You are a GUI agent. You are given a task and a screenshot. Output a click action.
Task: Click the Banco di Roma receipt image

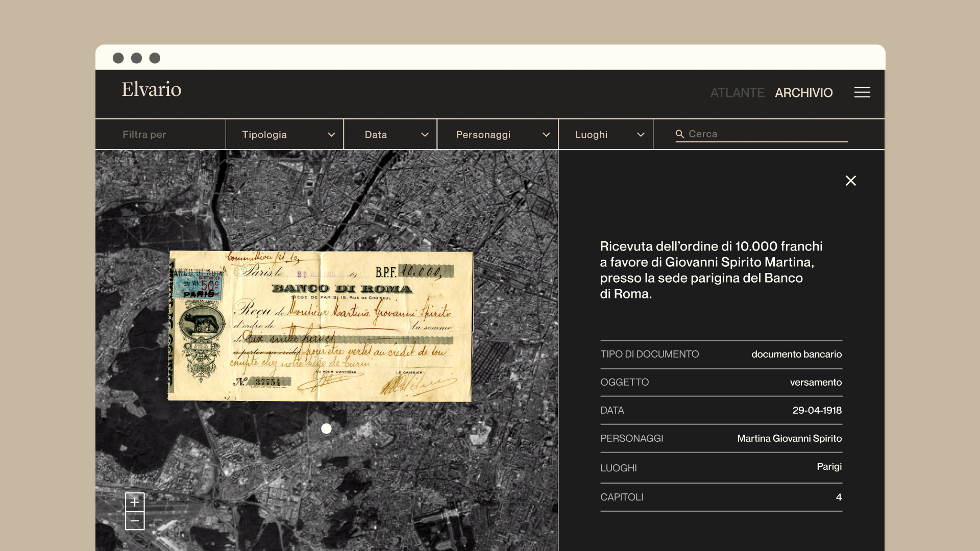tap(320, 325)
